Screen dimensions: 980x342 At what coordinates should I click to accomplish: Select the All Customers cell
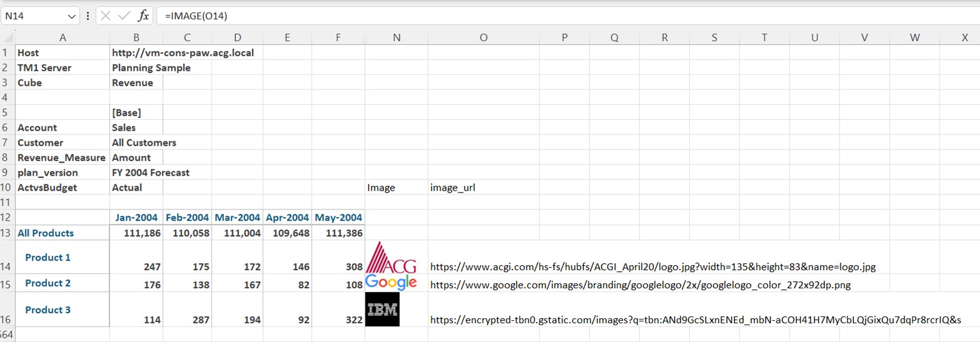[x=144, y=143]
